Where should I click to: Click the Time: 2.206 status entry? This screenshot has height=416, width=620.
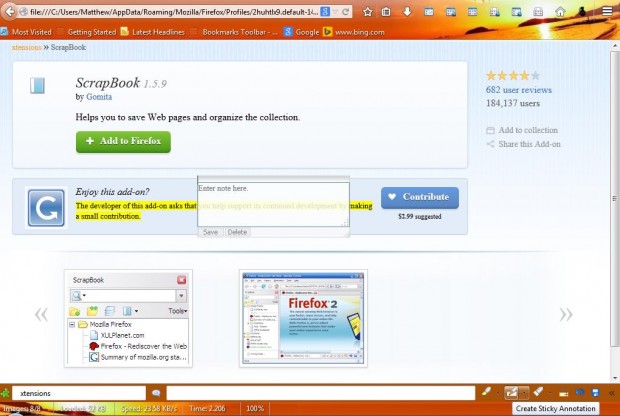click(x=207, y=408)
